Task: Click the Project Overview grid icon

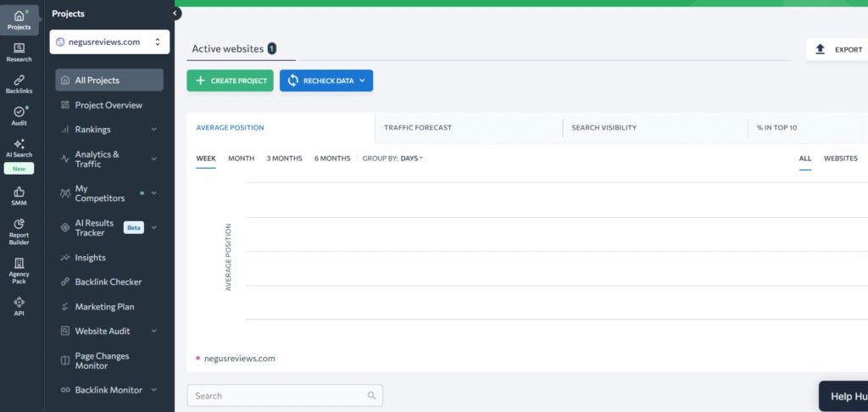Action: 64,105
